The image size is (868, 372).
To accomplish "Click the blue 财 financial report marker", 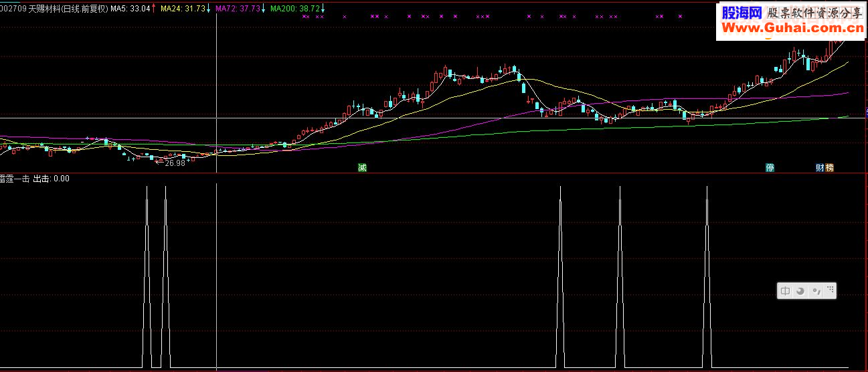I will [x=819, y=167].
